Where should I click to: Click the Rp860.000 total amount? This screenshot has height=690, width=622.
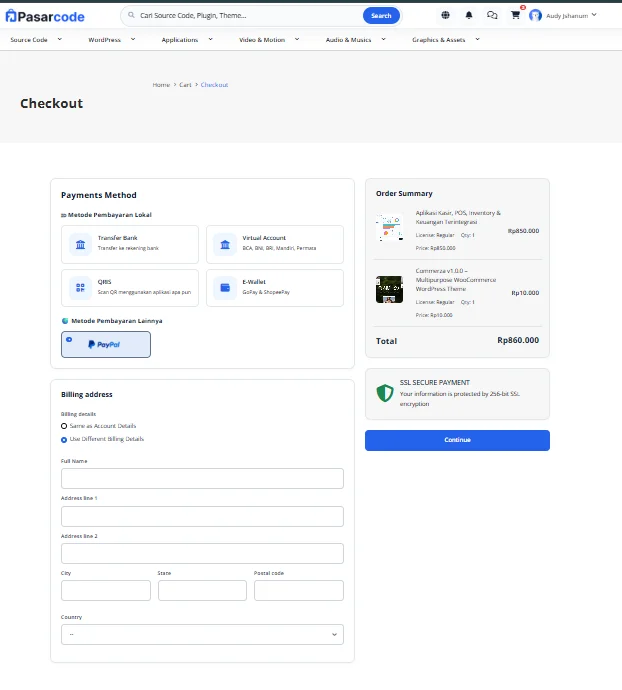click(518, 340)
